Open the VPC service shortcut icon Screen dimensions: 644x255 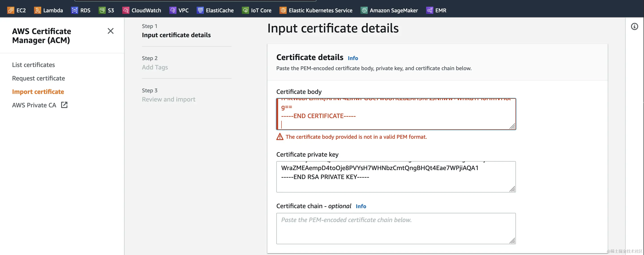point(173,10)
